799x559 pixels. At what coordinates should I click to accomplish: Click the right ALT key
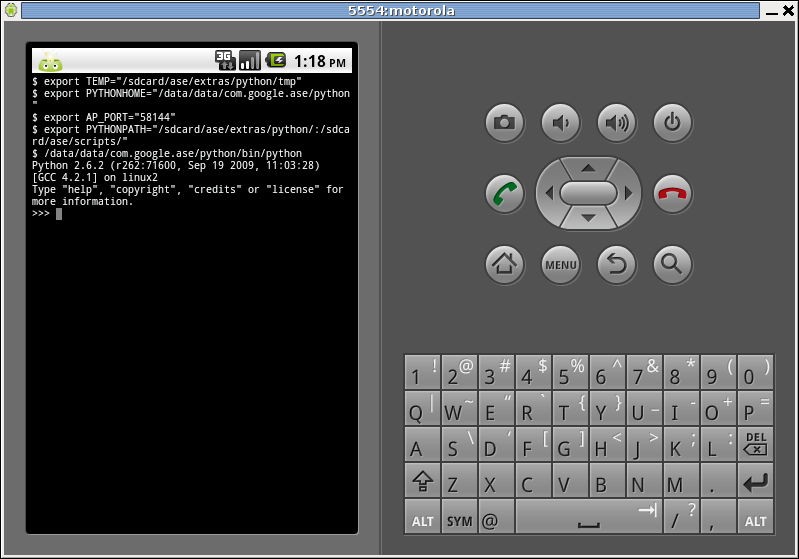coord(756,516)
